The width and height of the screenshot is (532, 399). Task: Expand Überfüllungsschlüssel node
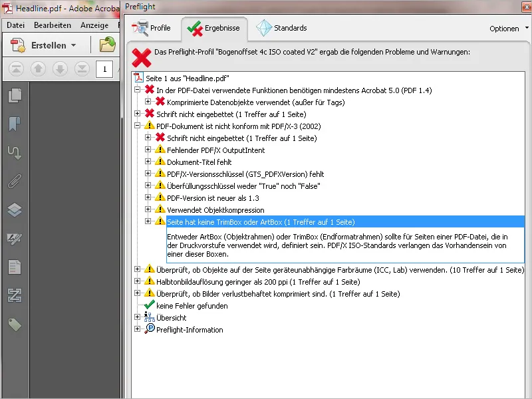point(148,186)
